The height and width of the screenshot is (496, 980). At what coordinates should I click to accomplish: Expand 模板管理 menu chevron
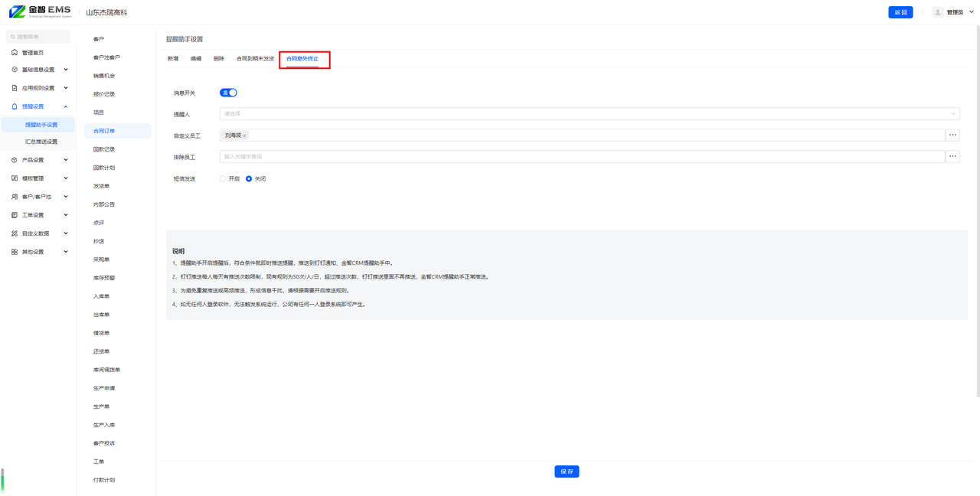[66, 178]
